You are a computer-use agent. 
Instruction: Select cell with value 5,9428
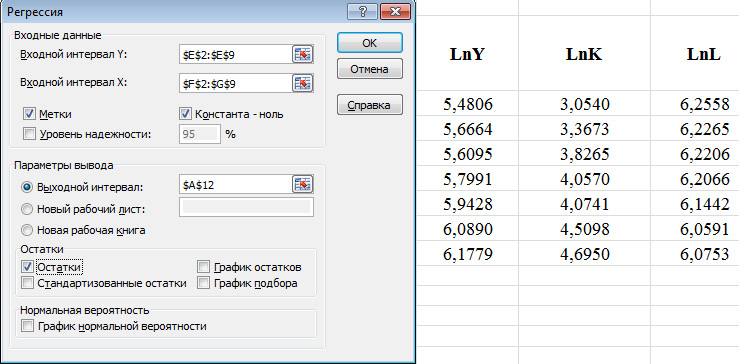[468, 204]
